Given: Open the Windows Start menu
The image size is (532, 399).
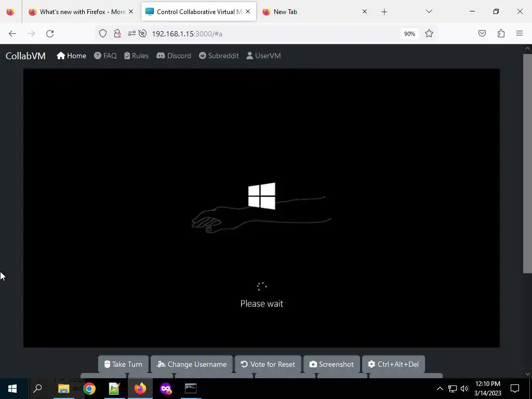Looking at the screenshot, I should (x=12, y=389).
